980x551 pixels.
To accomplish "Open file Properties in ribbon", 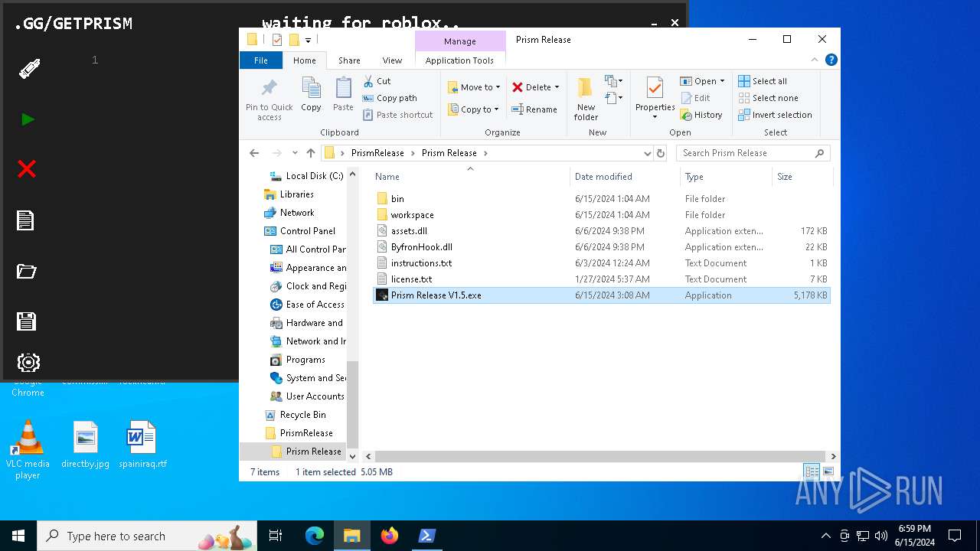I will (655, 99).
